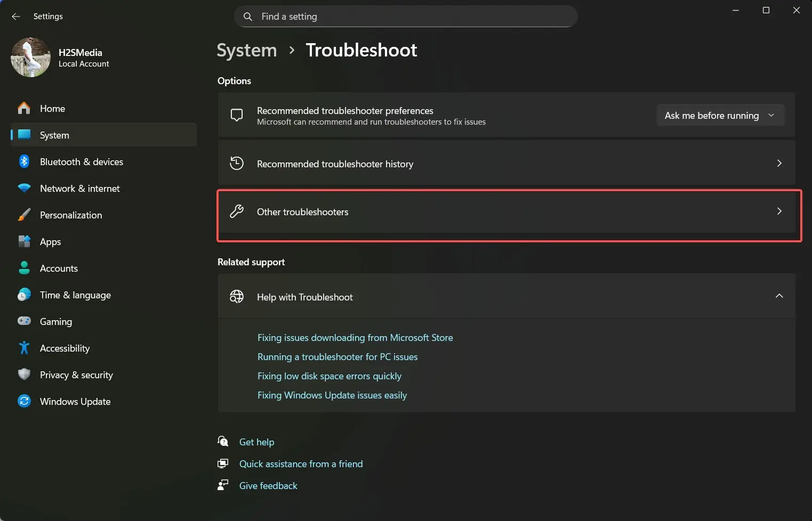812x521 pixels.
Task: Click the Get help headset icon
Action: click(223, 441)
